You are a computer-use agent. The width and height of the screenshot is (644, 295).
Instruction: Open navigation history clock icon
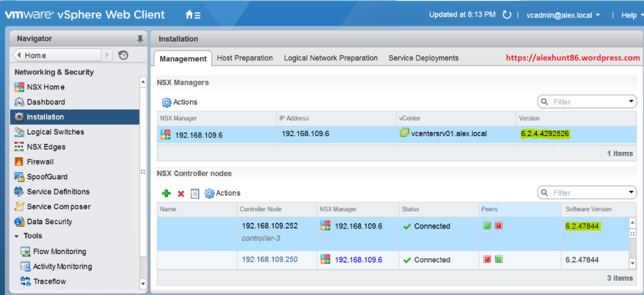tap(123, 55)
